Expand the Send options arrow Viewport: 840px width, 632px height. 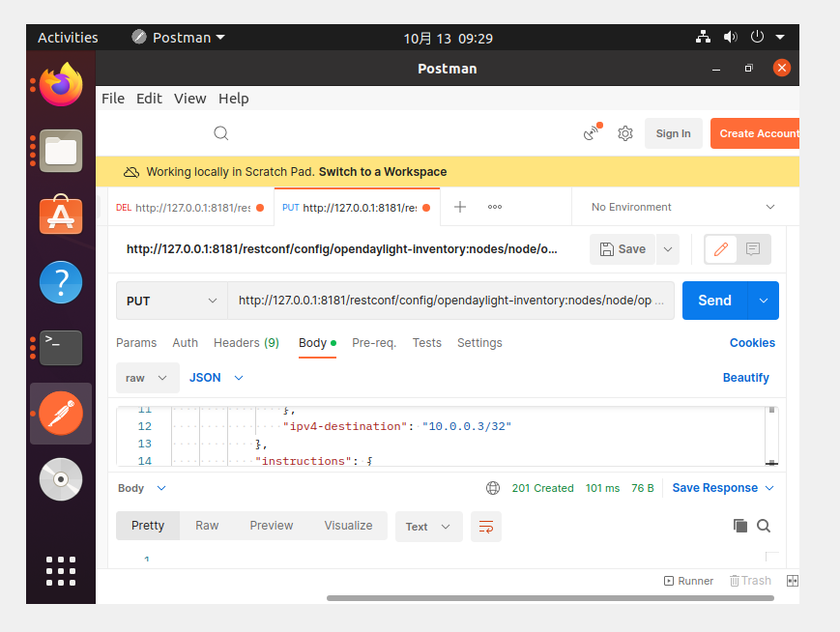pyautogui.click(x=764, y=301)
